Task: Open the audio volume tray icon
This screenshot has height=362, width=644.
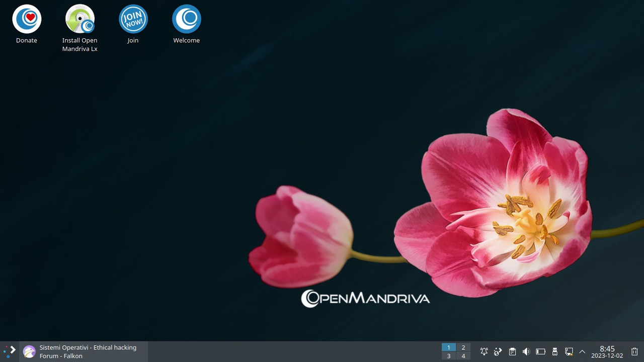Action: pyautogui.click(x=526, y=351)
